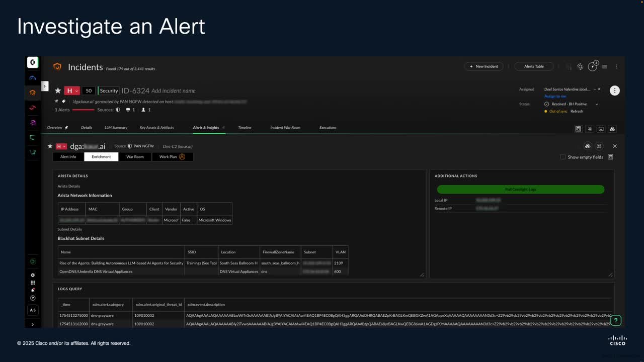Star the ID-6324 incident
Screen dimensions: 644x362
point(58,90)
